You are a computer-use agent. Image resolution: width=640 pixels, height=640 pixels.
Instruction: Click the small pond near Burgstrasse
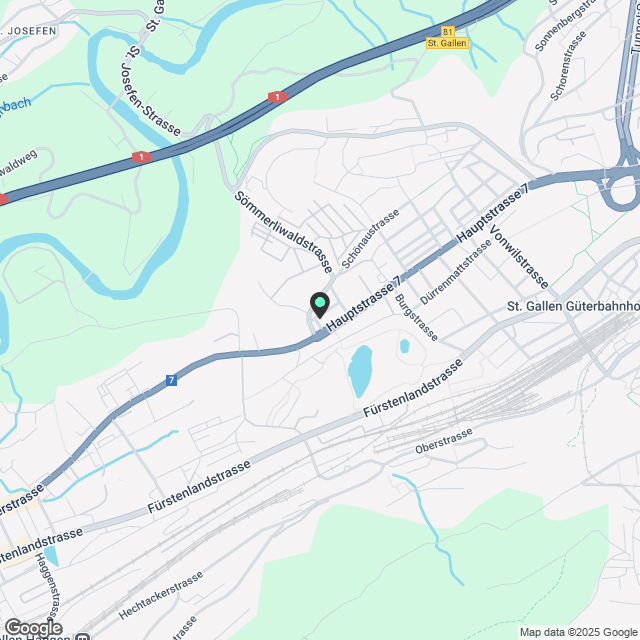(404, 346)
